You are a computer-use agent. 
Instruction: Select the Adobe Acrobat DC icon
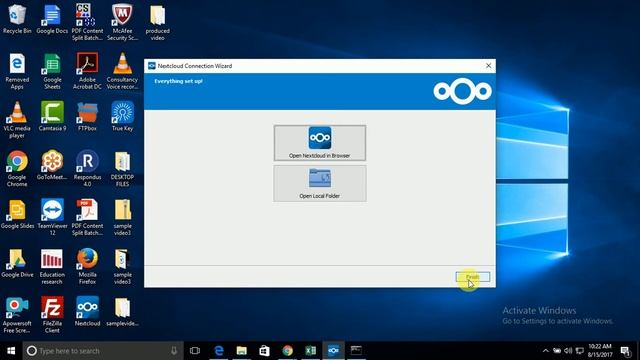point(87,71)
